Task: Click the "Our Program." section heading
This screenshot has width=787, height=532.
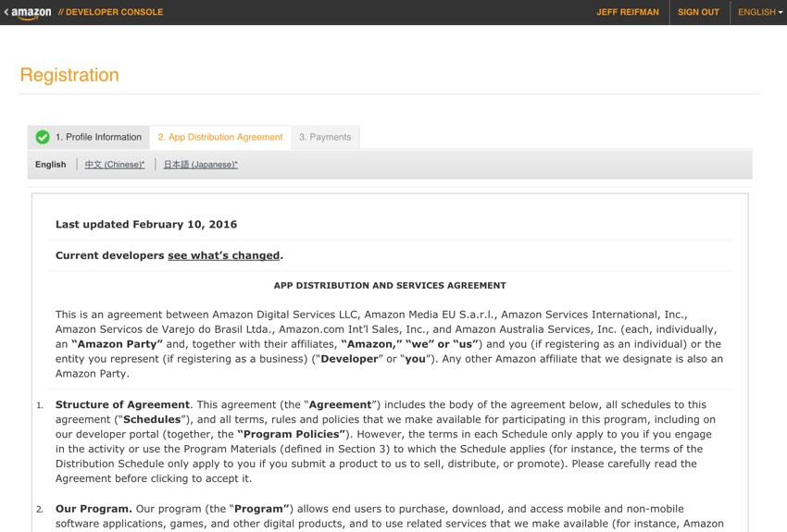Action: pyautogui.click(x=94, y=509)
